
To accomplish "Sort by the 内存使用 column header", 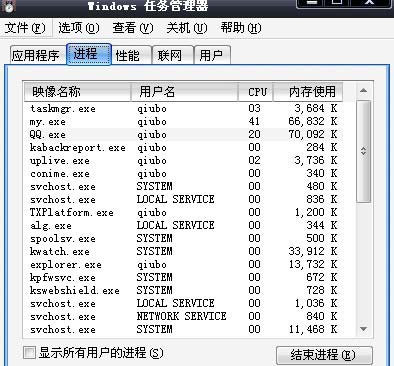I will point(308,91).
